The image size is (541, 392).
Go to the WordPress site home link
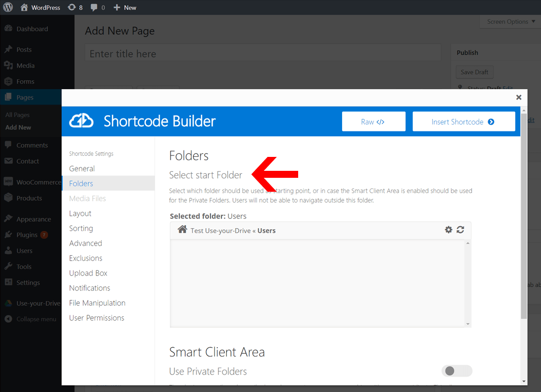click(x=40, y=7)
